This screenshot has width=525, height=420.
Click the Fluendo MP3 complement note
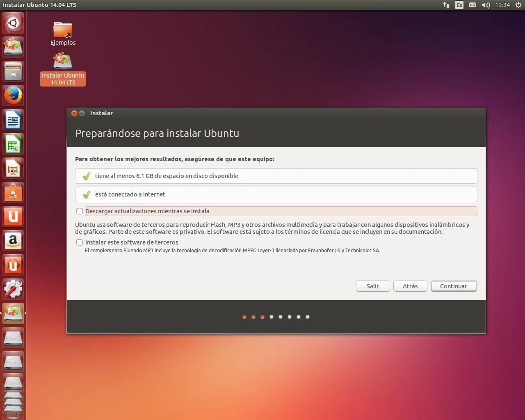click(x=233, y=250)
